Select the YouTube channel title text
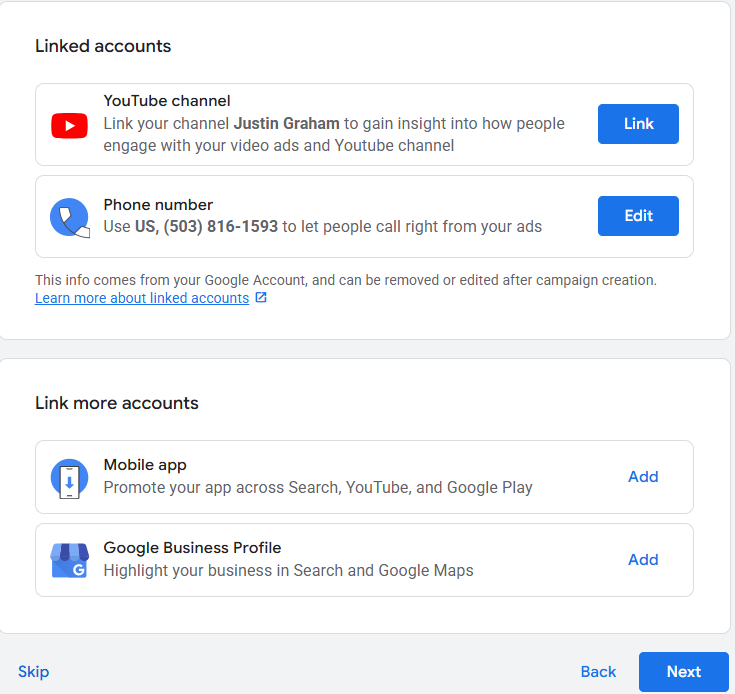This screenshot has width=735, height=694. 167,101
